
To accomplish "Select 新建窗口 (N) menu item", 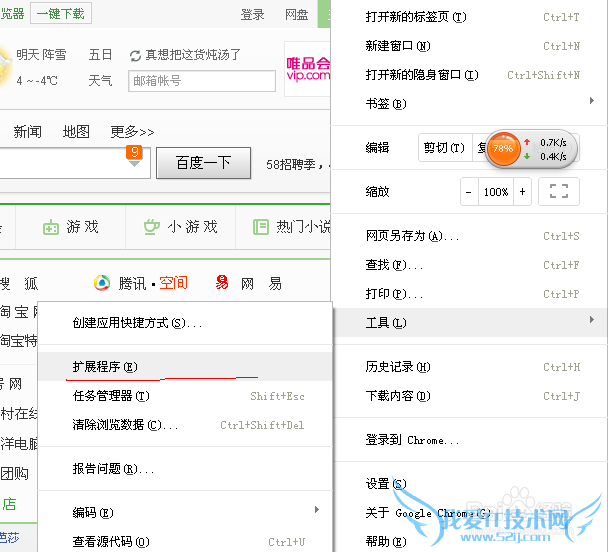I will tap(470, 46).
